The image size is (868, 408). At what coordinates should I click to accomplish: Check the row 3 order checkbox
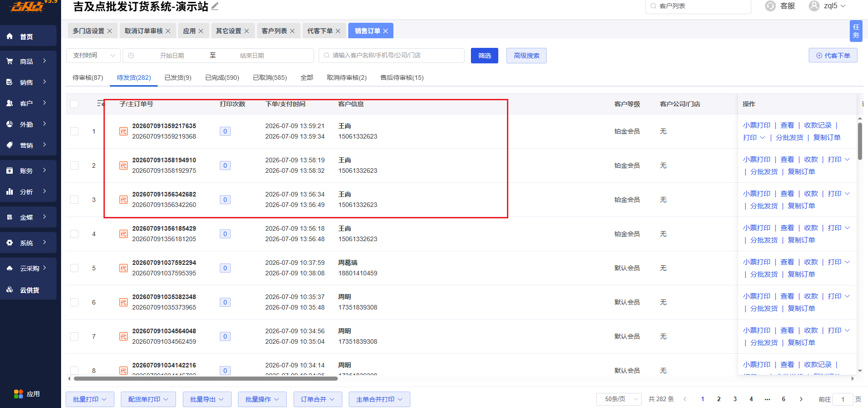[74, 200]
